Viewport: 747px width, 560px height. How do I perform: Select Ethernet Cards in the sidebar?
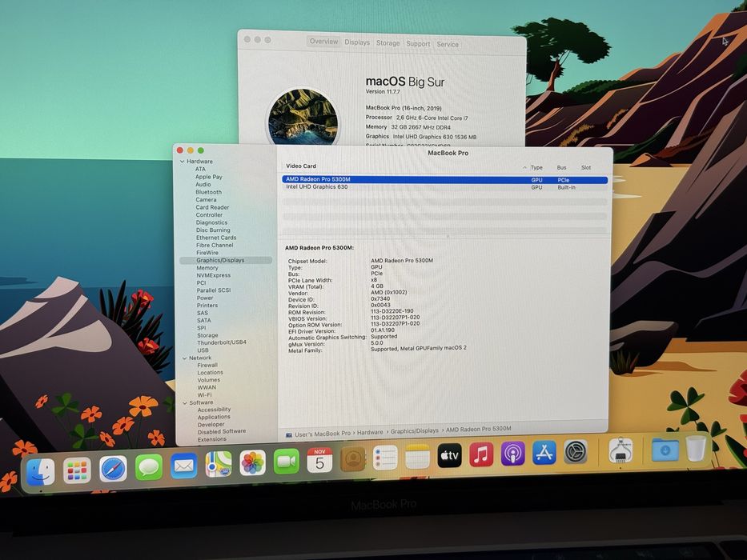click(216, 238)
